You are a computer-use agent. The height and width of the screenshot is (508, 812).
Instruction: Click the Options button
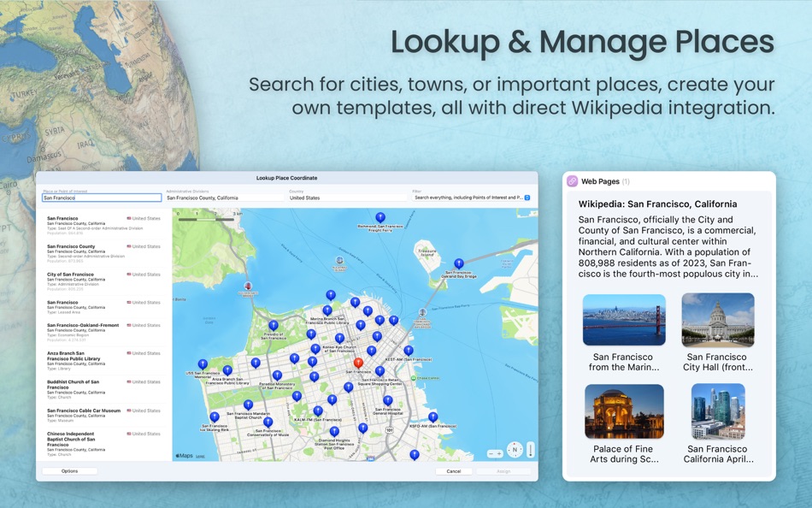pyautogui.click(x=70, y=470)
